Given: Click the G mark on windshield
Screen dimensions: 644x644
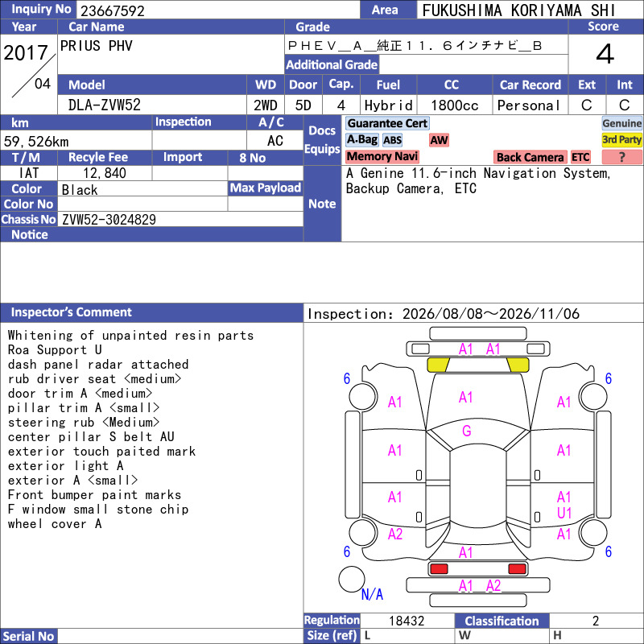Looking at the screenshot, I should (467, 431).
